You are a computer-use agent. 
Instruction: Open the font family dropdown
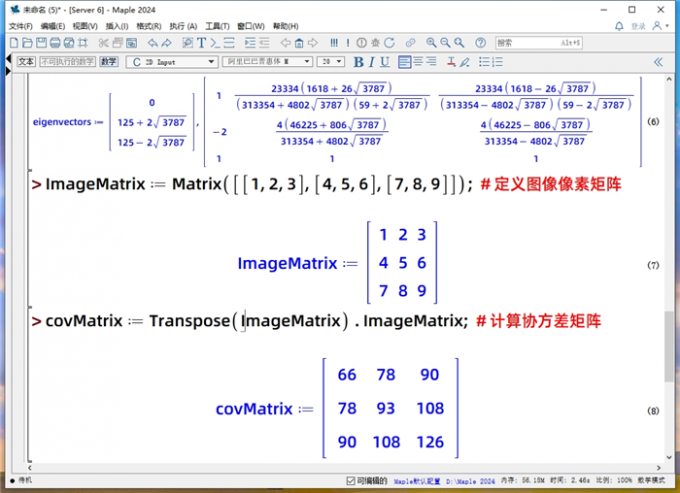pos(267,62)
